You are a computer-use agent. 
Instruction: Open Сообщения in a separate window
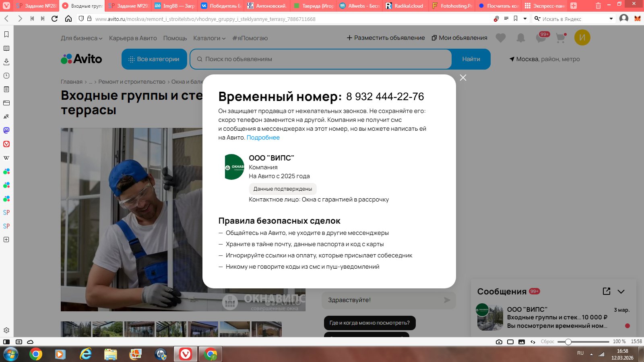[x=607, y=291]
